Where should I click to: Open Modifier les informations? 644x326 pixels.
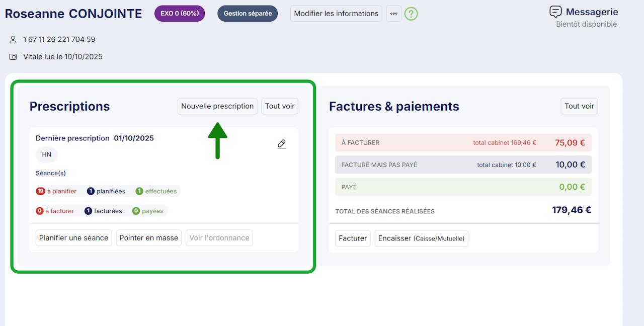click(336, 14)
